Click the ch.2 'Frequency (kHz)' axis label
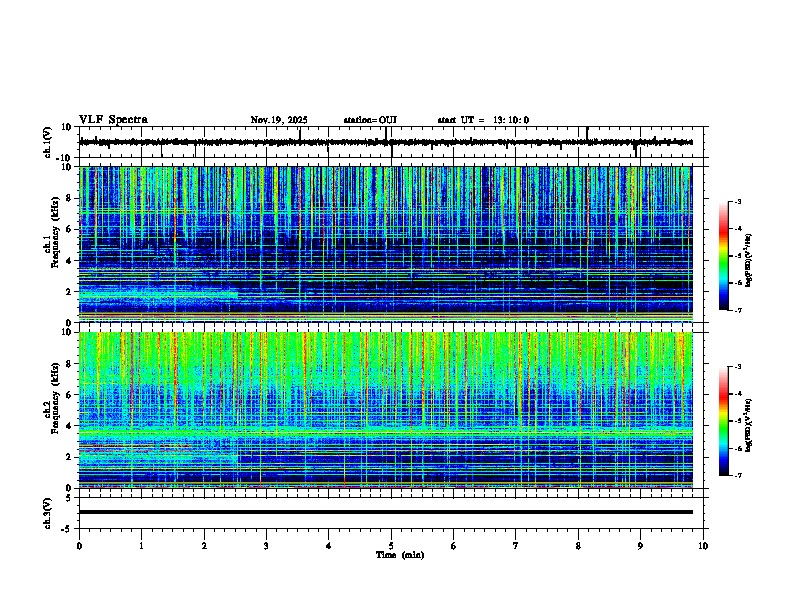The height and width of the screenshot is (612, 792). pos(55,398)
